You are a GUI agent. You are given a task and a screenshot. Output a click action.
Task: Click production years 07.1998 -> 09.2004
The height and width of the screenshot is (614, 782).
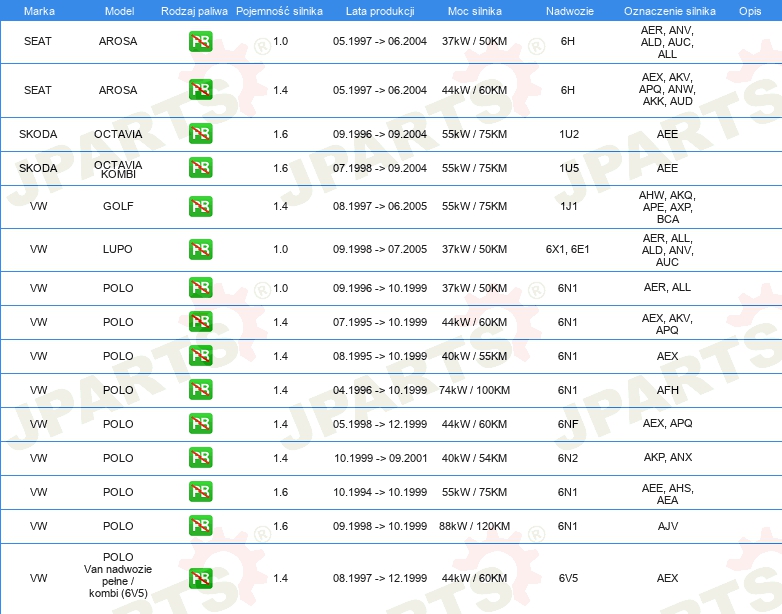(380, 168)
